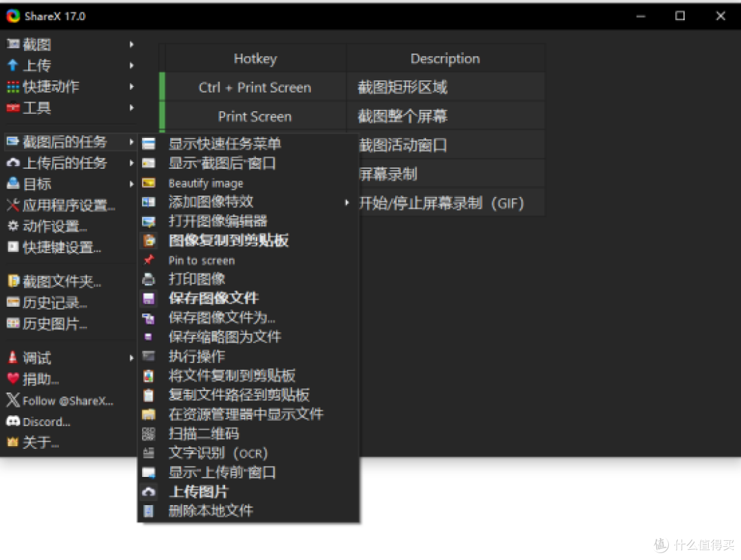
Task: Open the 捐助... donate link
Action: click(x=70, y=379)
